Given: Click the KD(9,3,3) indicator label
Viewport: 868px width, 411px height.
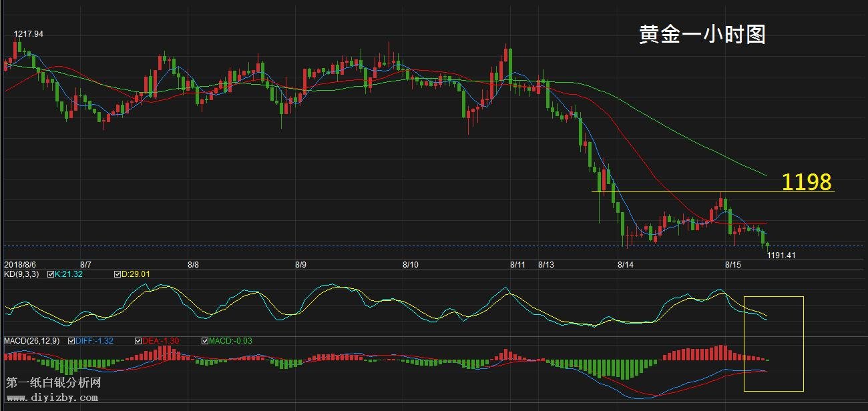Looking at the screenshot, I should tap(22, 274).
